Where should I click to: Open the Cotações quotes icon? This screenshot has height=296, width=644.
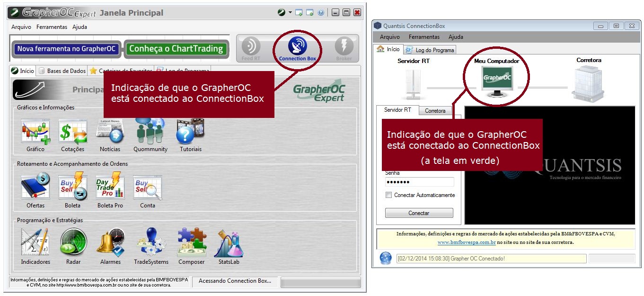(73, 132)
